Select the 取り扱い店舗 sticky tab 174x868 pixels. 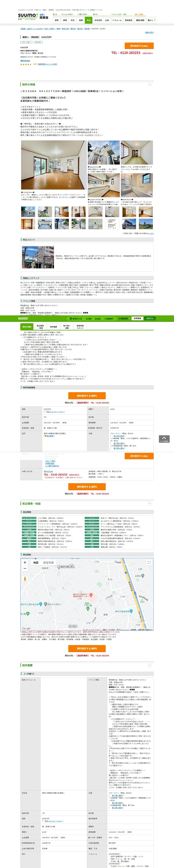[x=67, y=327]
